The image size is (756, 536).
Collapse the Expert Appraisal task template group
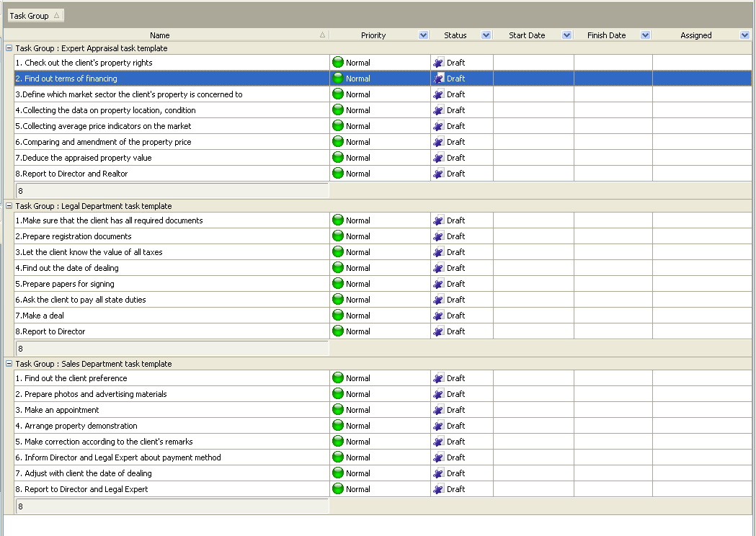tap(9, 48)
